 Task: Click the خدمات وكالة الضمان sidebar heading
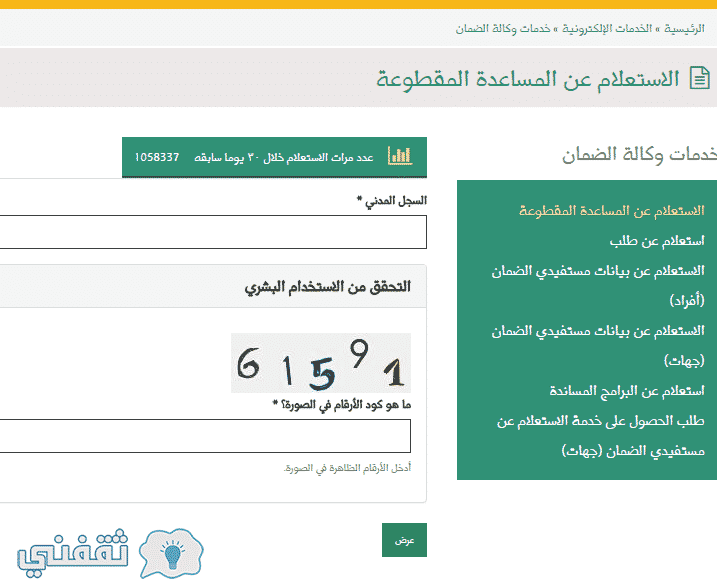click(x=639, y=154)
